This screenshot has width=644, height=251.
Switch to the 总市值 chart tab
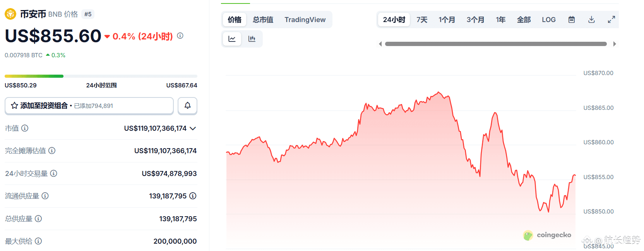[x=263, y=20]
